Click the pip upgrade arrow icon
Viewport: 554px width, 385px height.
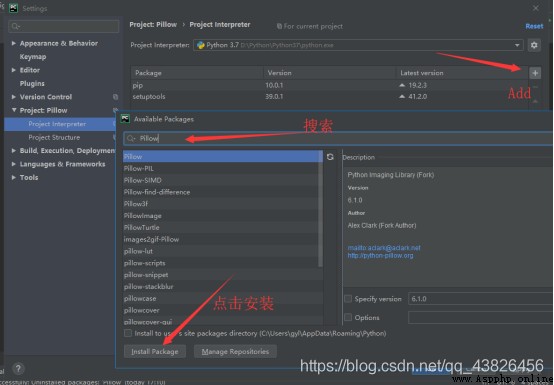pyautogui.click(x=402, y=85)
